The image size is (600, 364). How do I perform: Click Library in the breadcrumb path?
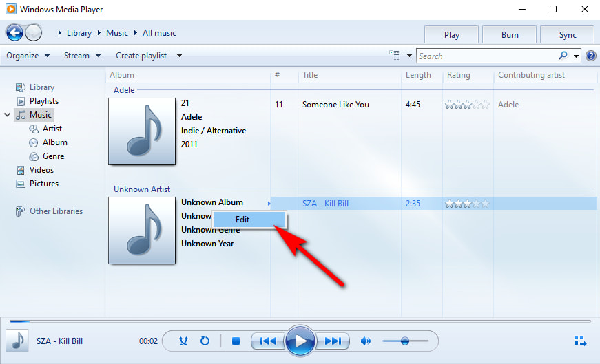tap(79, 33)
